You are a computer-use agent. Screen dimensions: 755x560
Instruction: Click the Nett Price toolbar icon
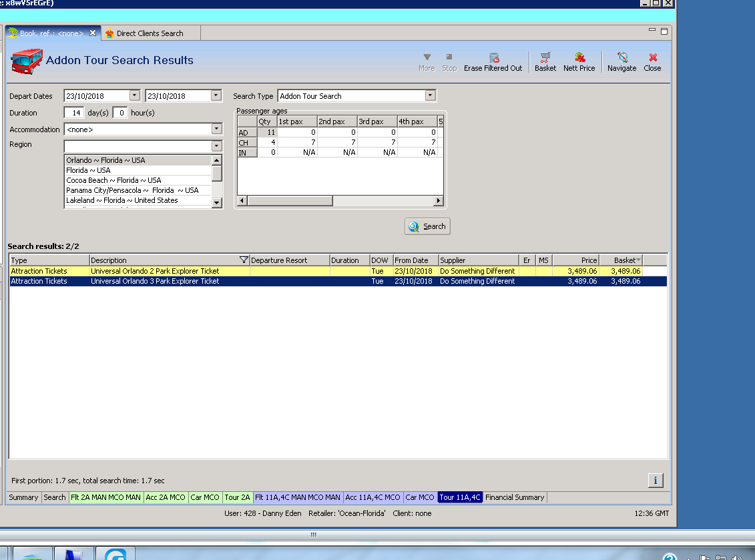tap(579, 62)
